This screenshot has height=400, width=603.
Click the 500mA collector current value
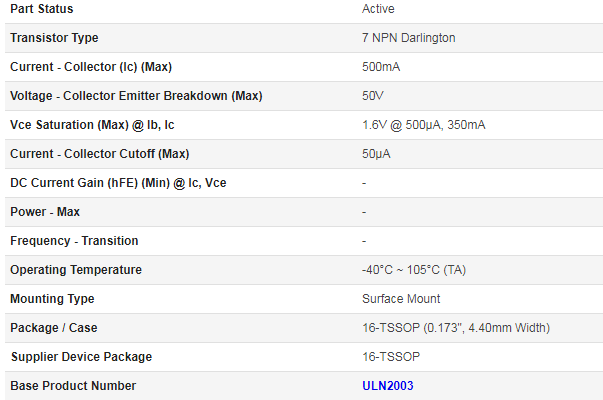click(381, 67)
